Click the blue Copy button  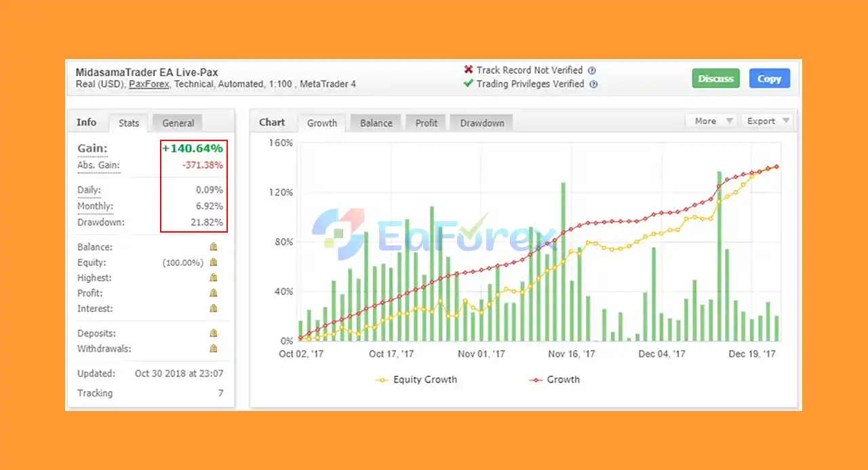click(x=770, y=79)
